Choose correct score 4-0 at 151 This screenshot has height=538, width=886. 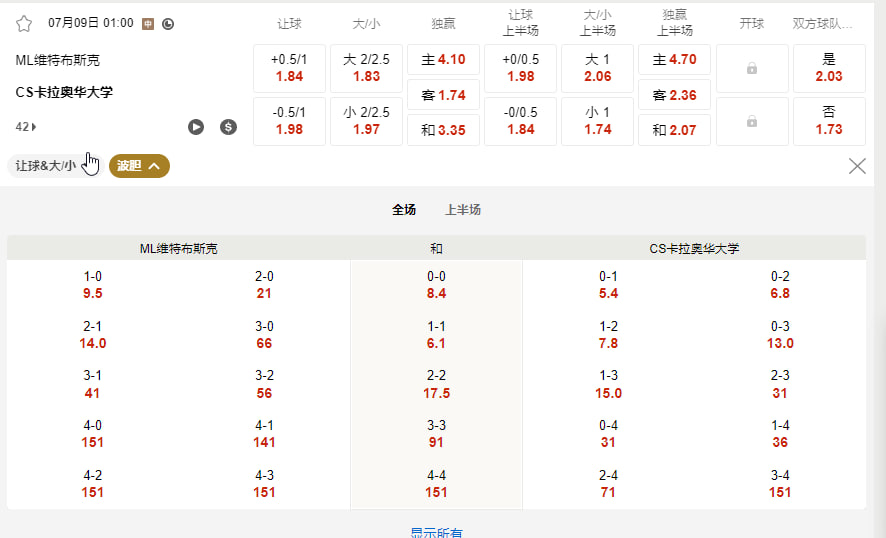coord(93,433)
